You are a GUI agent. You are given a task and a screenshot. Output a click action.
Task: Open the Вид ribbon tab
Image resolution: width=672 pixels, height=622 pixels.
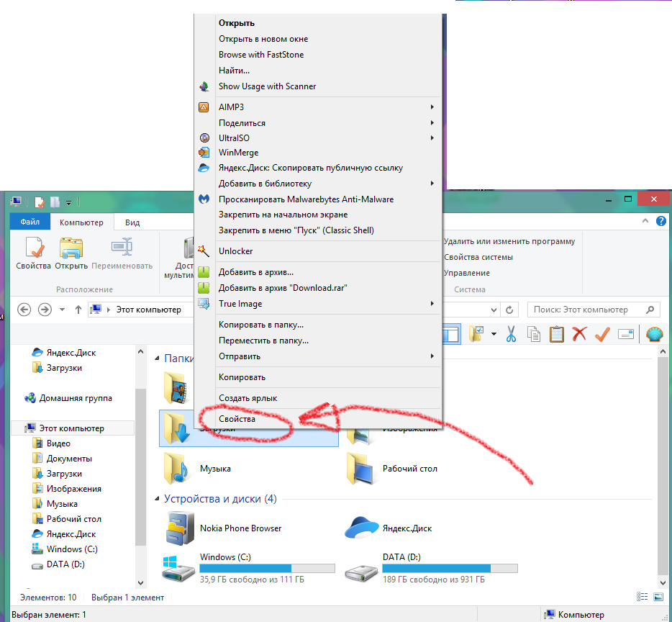(132, 223)
